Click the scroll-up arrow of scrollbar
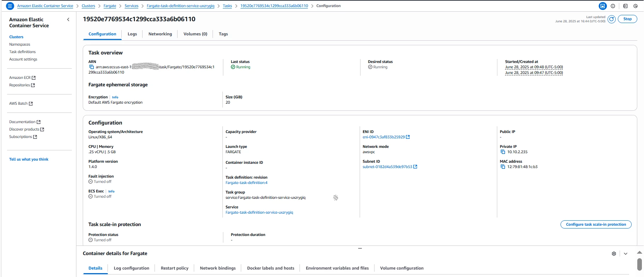The width and height of the screenshot is (644, 277). click(x=639, y=253)
